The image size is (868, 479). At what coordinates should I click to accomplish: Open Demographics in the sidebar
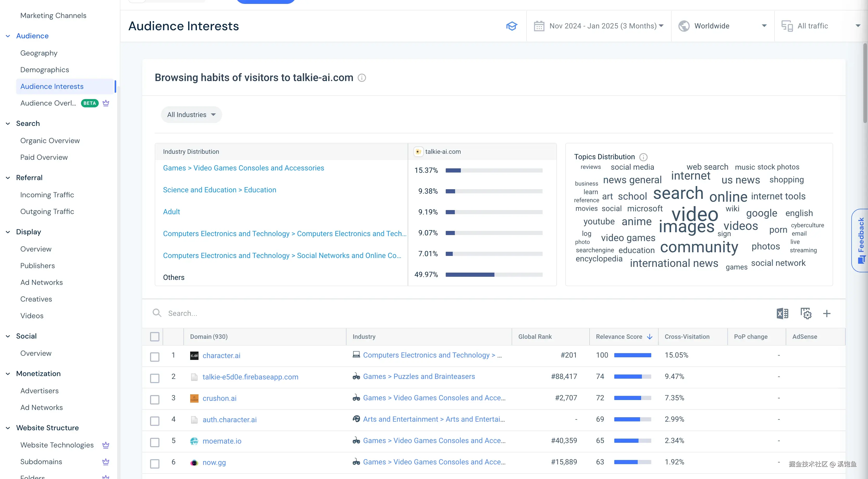coord(45,70)
